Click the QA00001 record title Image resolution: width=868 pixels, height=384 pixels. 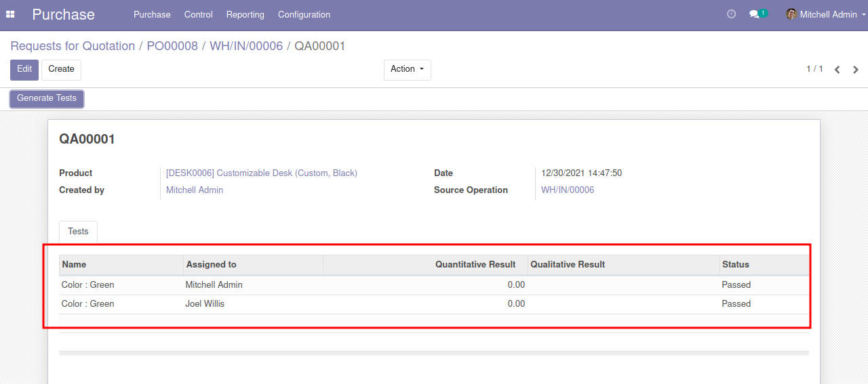click(87, 140)
